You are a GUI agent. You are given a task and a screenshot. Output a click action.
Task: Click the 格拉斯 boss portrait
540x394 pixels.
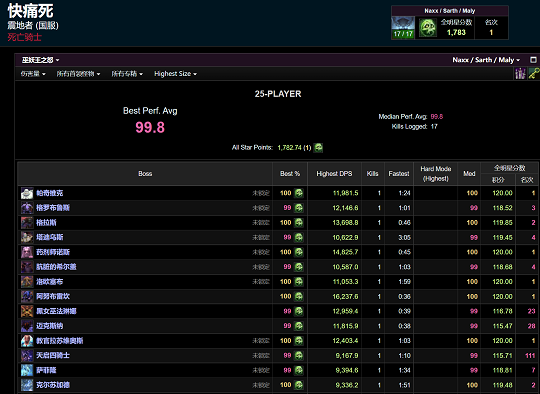point(27,223)
